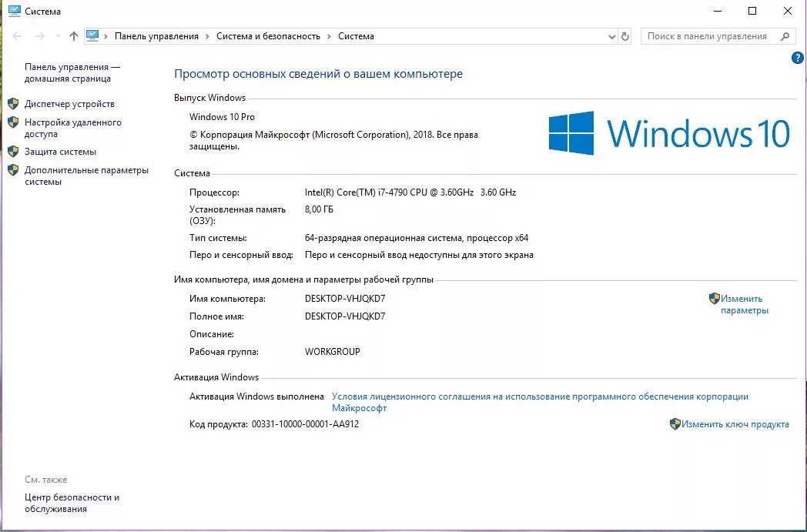Click WORKGROUP workgroup value
Screen dimensions: 807x532
coord(333,352)
